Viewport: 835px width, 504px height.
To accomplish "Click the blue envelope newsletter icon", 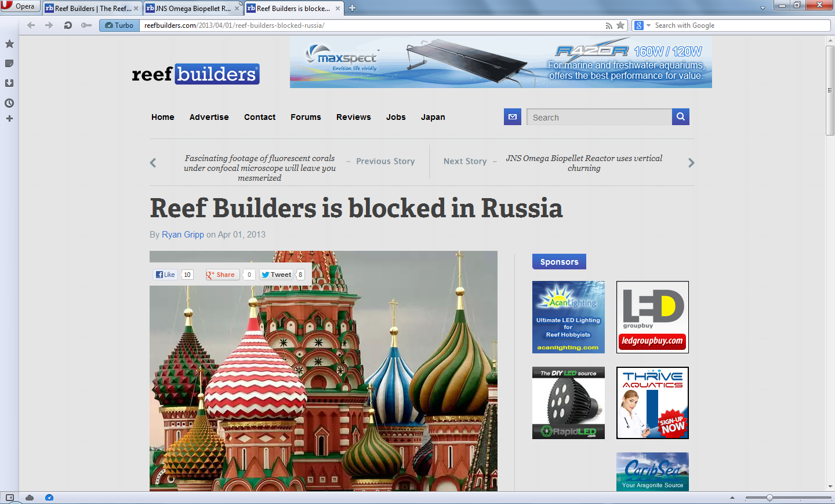I will (513, 117).
